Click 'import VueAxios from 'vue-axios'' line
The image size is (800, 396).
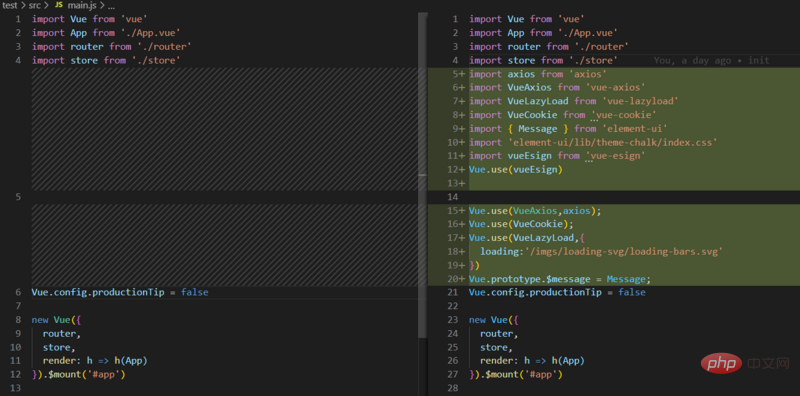click(x=557, y=88)
